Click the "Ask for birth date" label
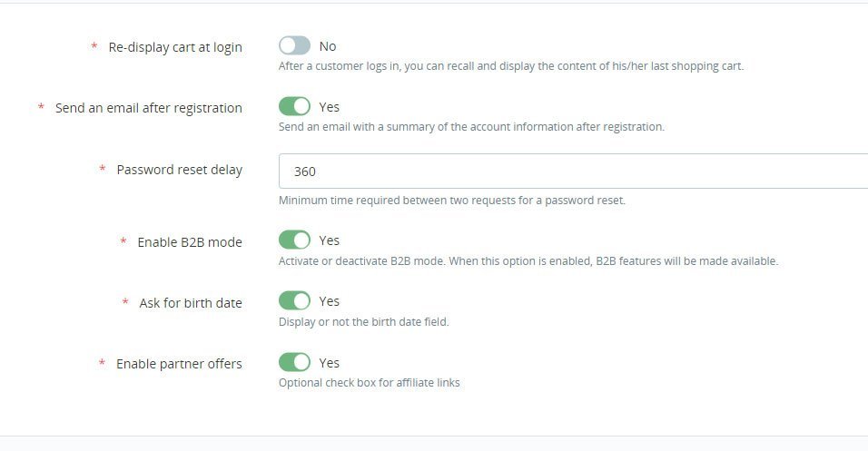Image resolution: width=868 pixels, height=451 pixels. coord(191,303)
